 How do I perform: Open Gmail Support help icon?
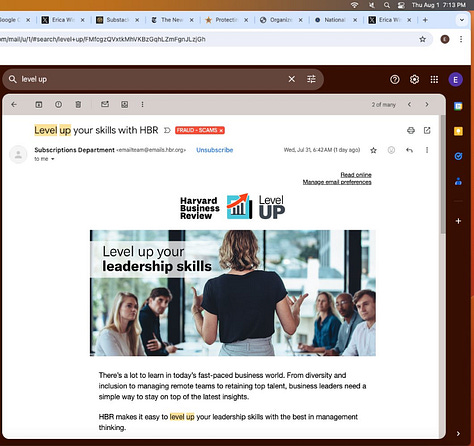point(395,79)
